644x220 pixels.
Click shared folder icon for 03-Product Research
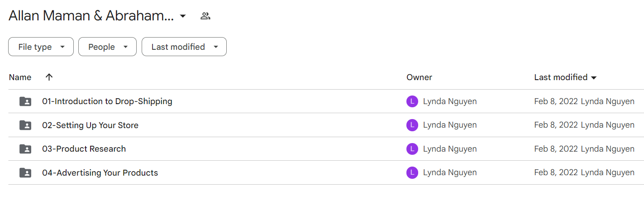click(x=25, y=149)
